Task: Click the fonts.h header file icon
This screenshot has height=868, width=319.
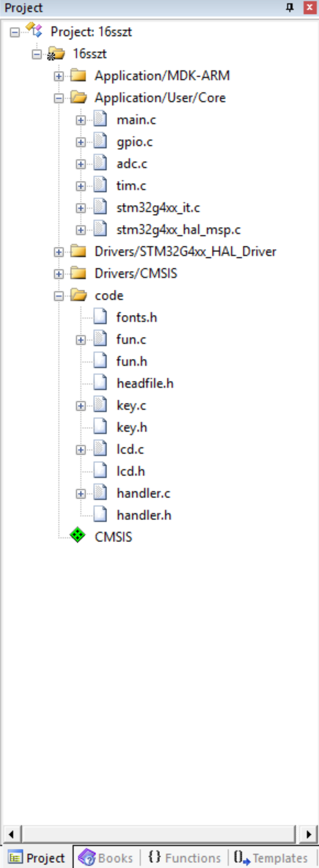Action: click(100, 316)
